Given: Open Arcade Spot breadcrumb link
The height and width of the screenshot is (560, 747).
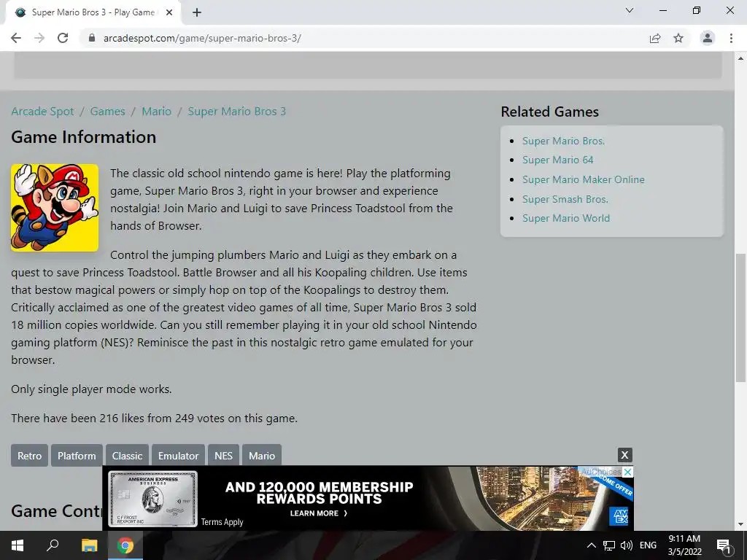Looking at the screenshot, I should 42,111.
